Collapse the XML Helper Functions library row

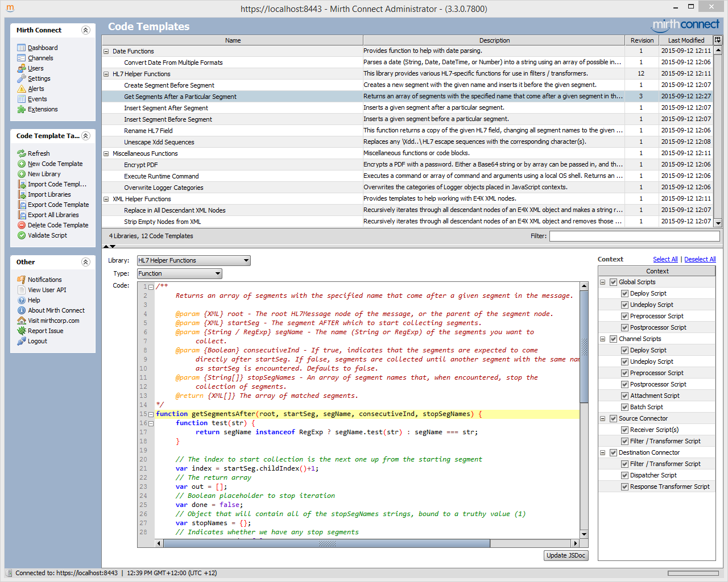point(106,199)
